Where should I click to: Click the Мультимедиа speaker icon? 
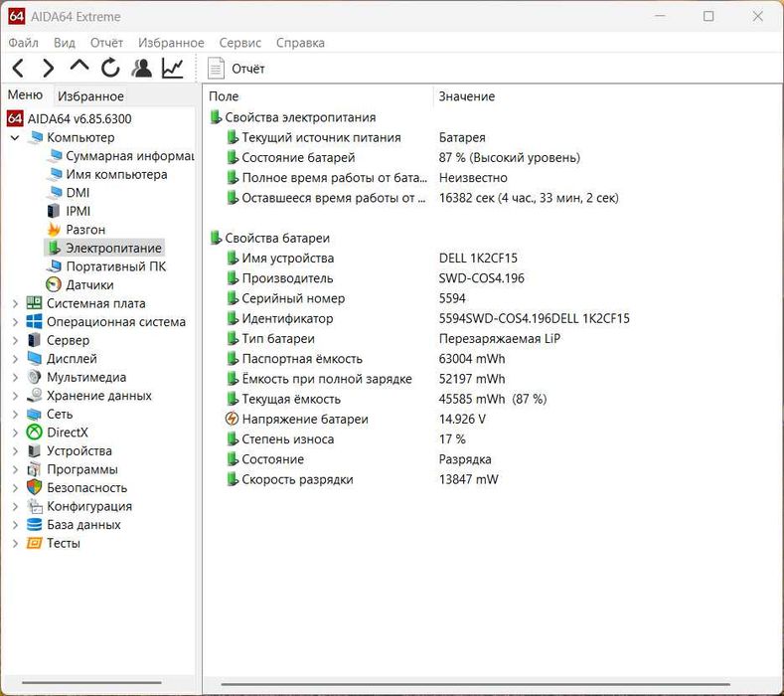(34, 377)
